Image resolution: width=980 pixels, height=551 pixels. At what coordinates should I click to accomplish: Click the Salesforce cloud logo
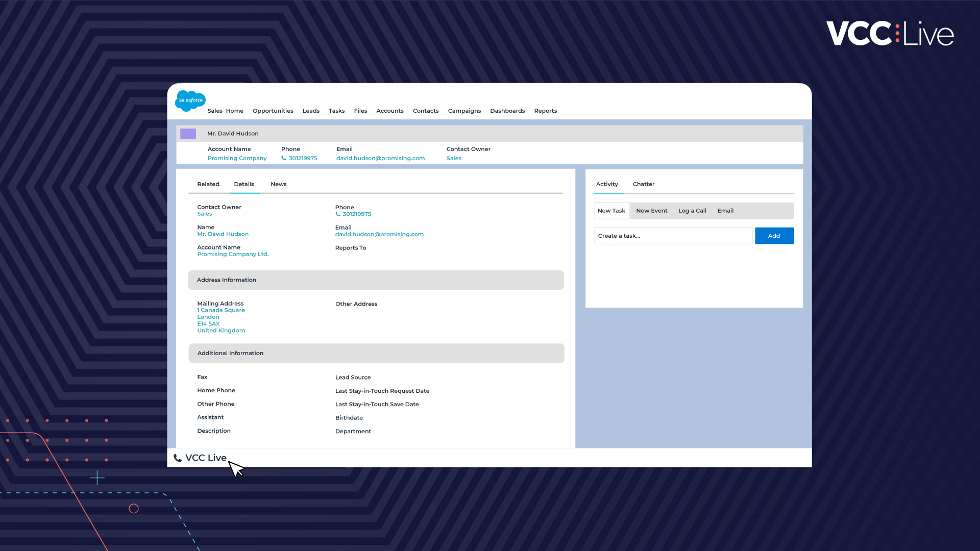click(190, 101)
